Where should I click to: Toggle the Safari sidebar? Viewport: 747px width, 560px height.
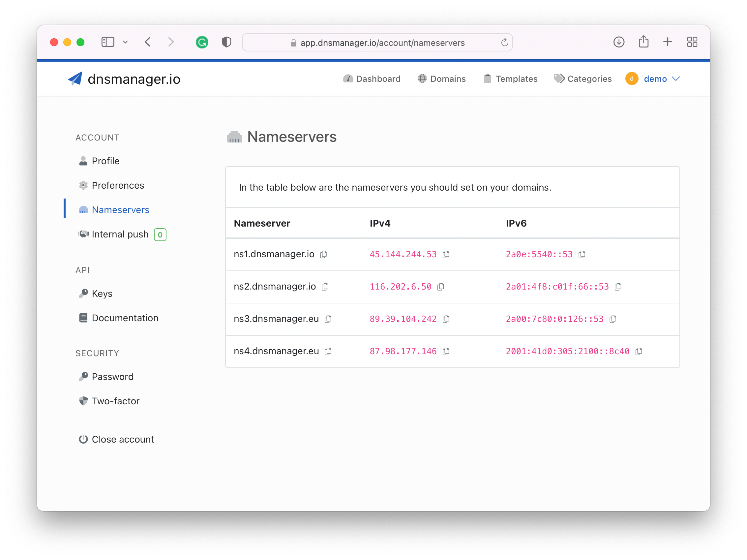click(x=108, y=42)
